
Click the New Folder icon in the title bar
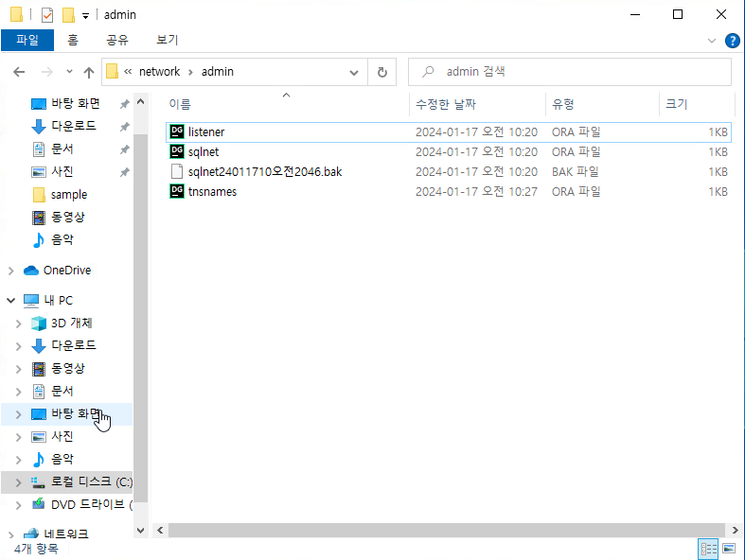[x=68, y=15]
